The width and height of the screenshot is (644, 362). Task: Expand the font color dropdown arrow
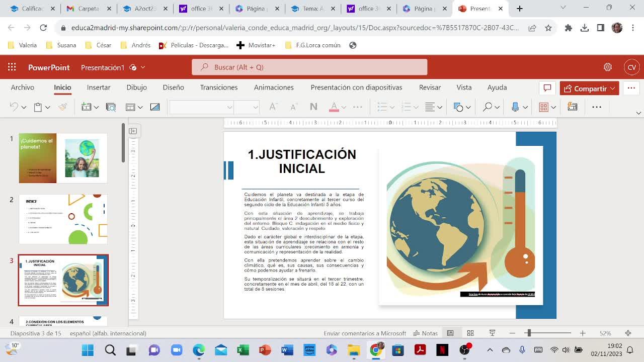[344, 107]
